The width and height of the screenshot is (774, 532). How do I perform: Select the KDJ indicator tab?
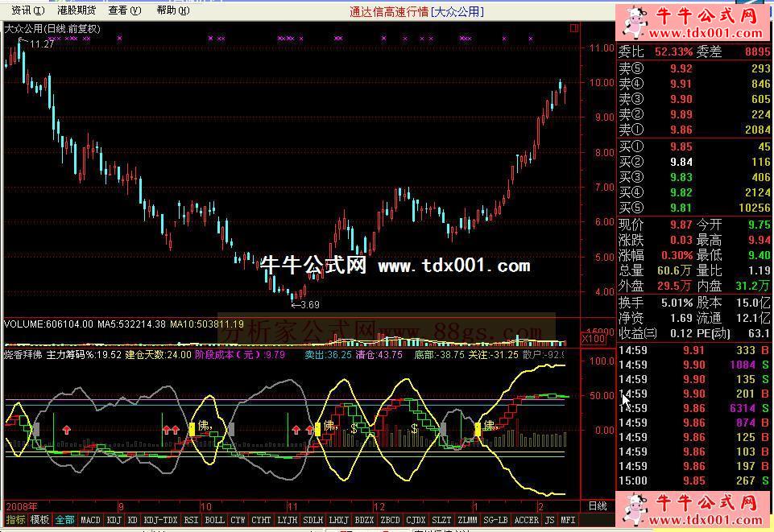click(114, 520)
